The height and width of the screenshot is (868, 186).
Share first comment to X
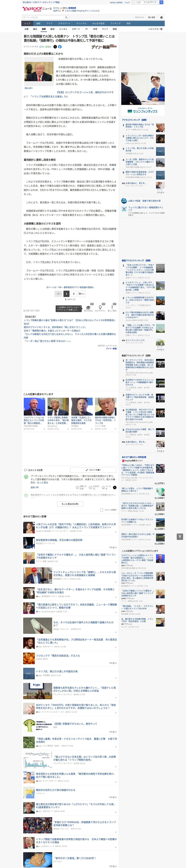coord(115,488)
